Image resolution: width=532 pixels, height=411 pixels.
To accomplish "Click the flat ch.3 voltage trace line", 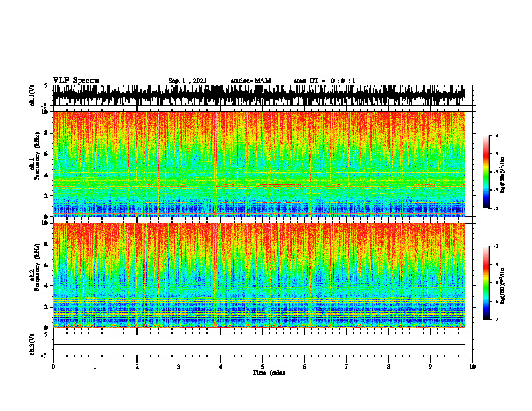I will tap(259, 345).
